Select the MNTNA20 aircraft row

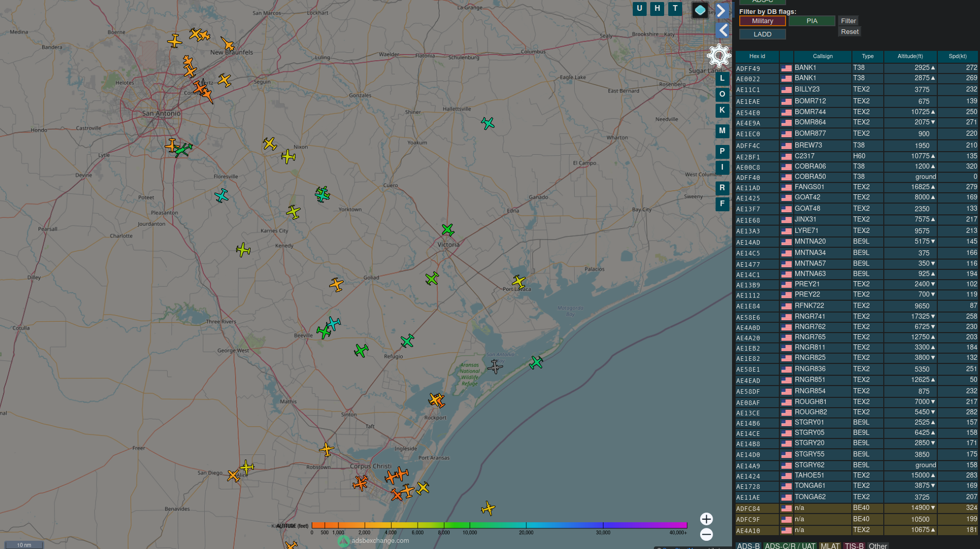(856, 242)
